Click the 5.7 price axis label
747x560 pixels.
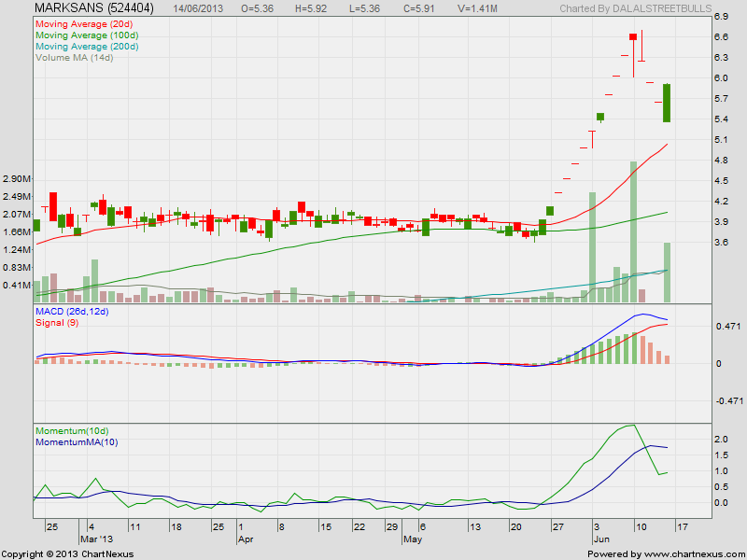(721, 99)
